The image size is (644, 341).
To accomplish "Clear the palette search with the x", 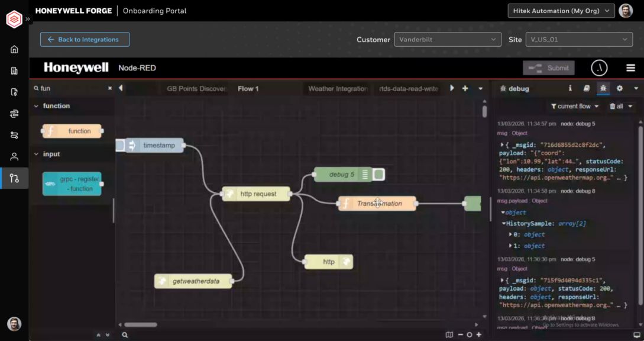I will click(x=109, y=88).
